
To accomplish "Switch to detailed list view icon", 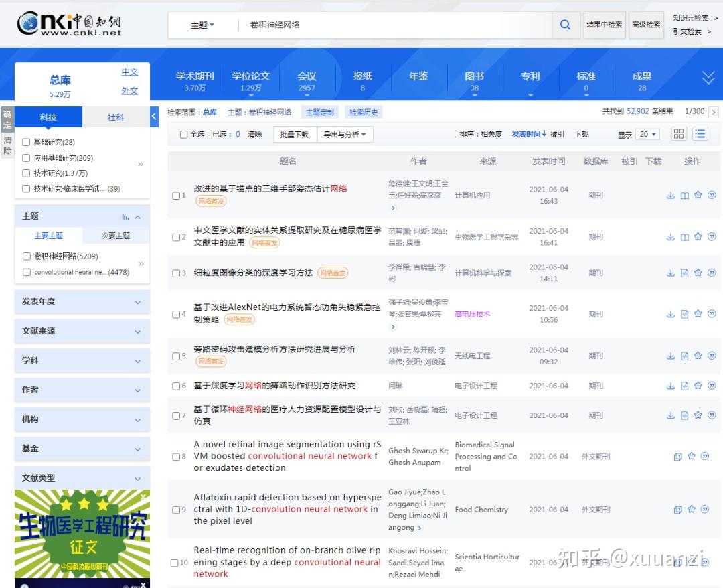I will (700, 133).
